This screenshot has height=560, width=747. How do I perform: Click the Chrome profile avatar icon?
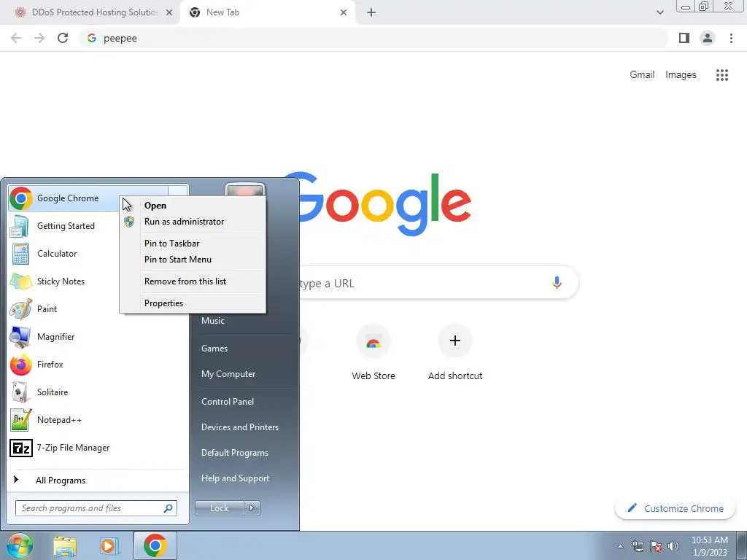tap(708, 38)
